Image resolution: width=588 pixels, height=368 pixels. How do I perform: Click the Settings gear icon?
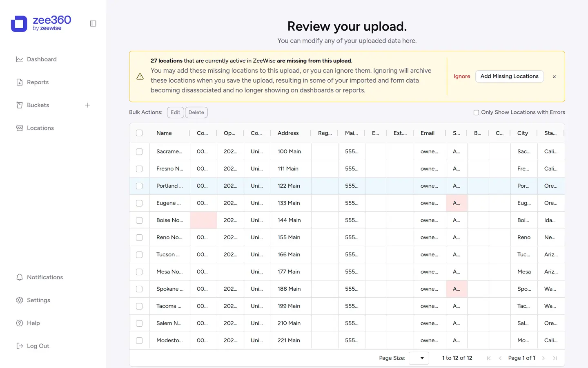click(19, 300)
